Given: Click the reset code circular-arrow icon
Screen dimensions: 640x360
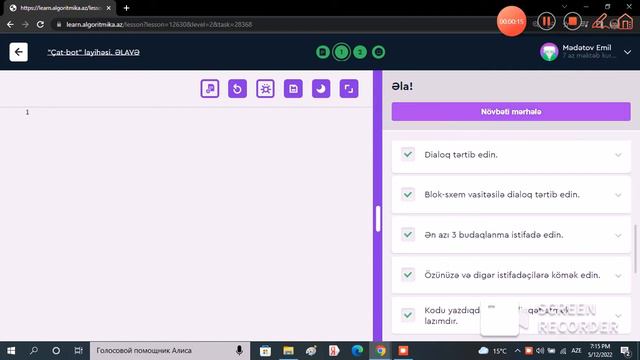Looking at the screenshot, I should tap(238, 89).
